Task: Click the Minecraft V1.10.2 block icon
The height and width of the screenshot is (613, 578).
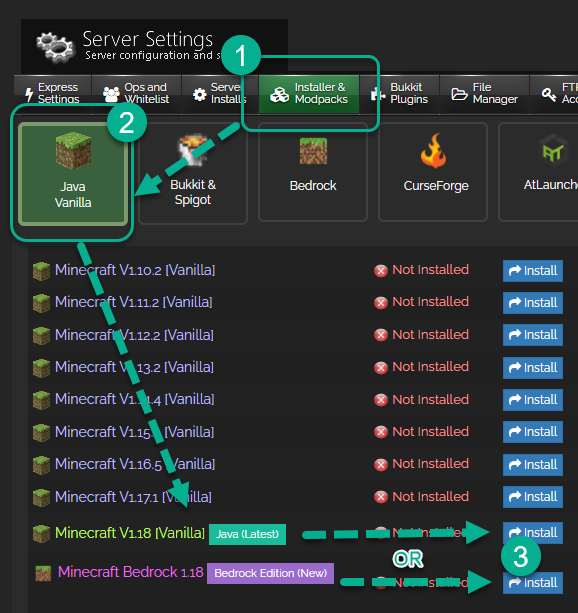Action: [41, 271]
